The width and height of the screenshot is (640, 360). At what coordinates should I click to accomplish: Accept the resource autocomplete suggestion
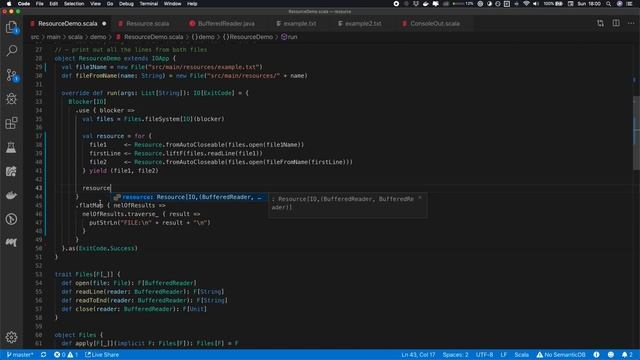coord(190,197)
